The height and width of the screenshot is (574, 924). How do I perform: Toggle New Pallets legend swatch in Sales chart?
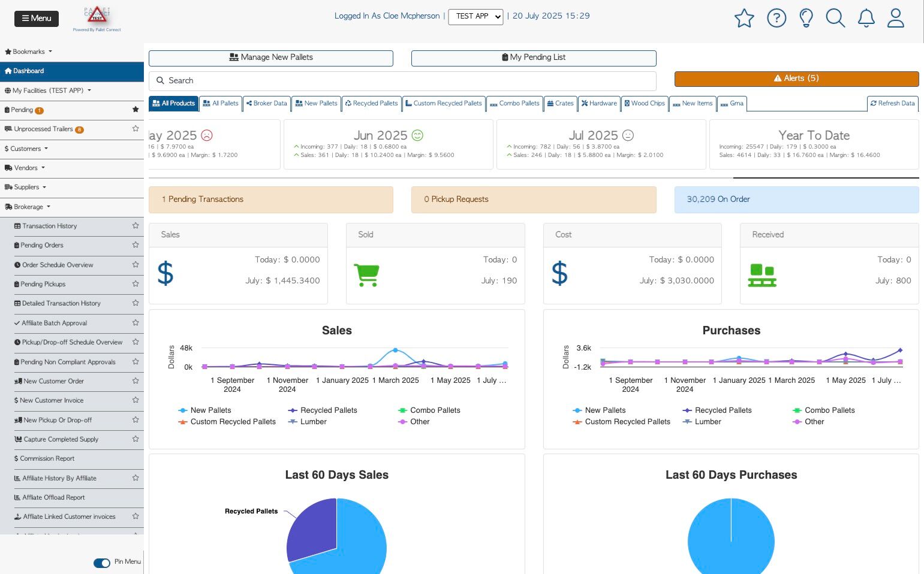coord(183,410)
